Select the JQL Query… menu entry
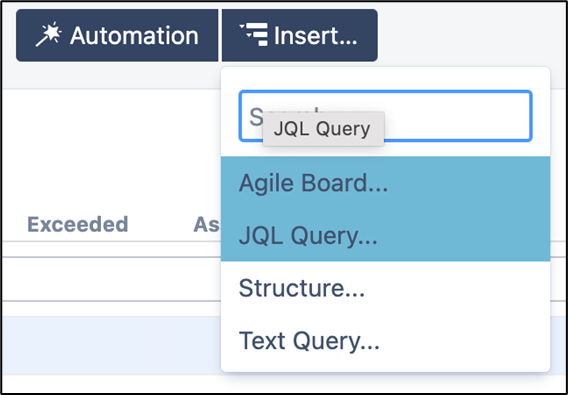Image resolution: width=568 pixels, height=395 pixels. tap(385, 236)
